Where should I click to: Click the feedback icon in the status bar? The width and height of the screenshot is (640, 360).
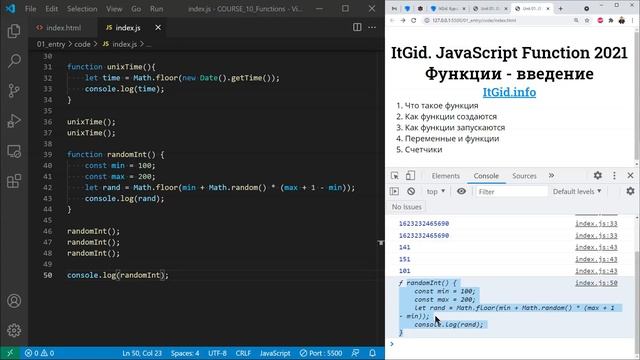[x=356, y=353]
